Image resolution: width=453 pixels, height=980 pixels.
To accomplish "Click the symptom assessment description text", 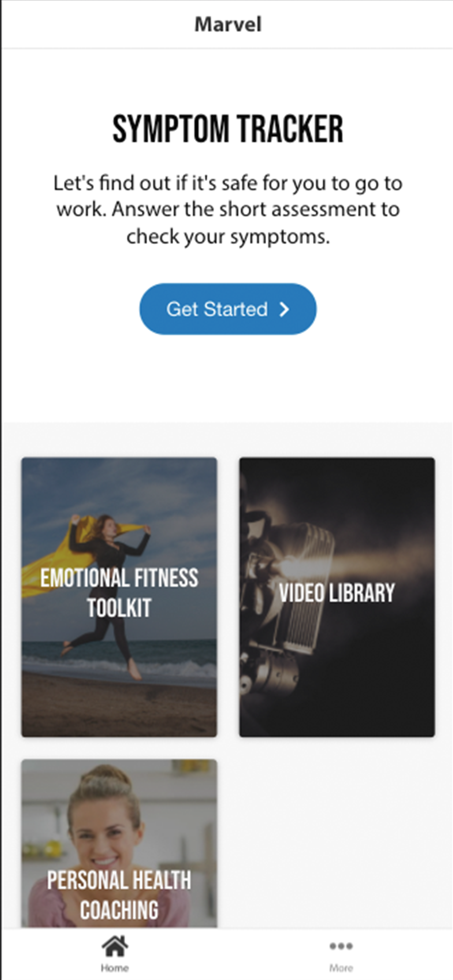I will [x=228, y=210].
